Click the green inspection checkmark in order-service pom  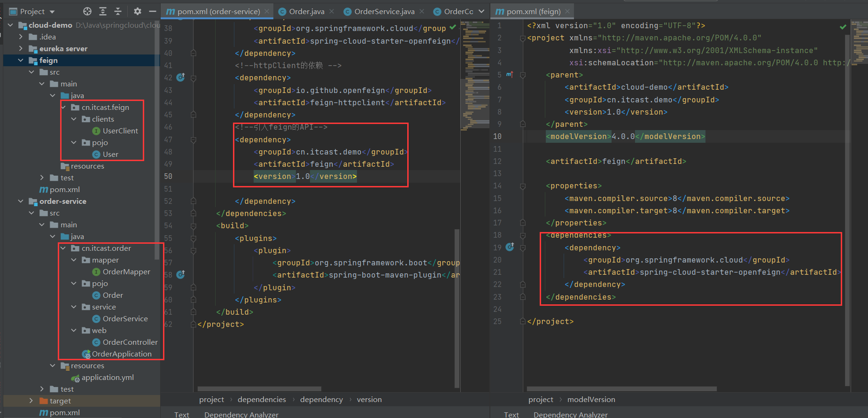(x=453, y=28)
